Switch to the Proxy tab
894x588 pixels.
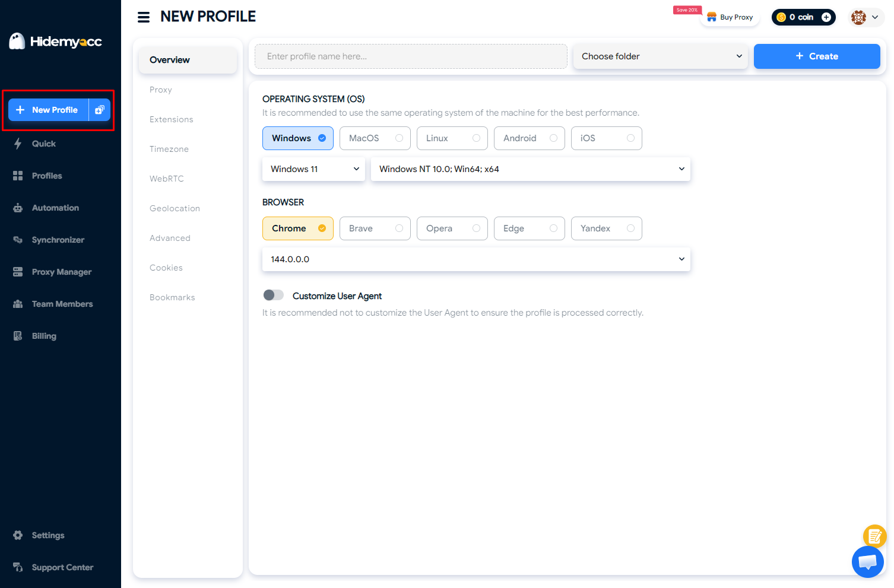click(x=161, y=90)
